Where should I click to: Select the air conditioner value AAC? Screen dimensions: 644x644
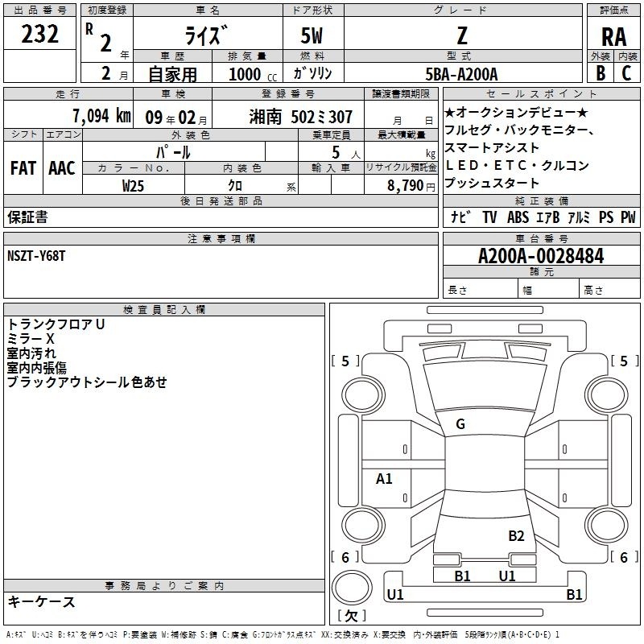[x=62, y=168]
